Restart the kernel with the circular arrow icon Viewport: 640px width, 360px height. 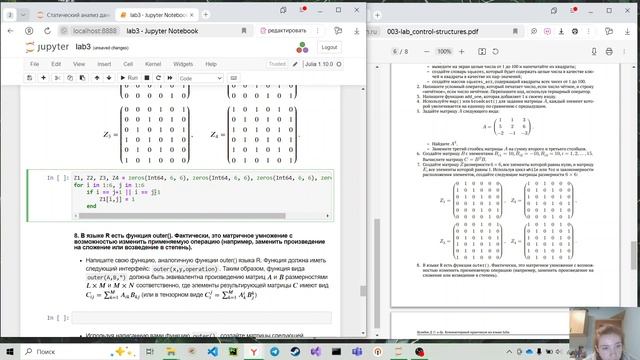pos(158,78)
